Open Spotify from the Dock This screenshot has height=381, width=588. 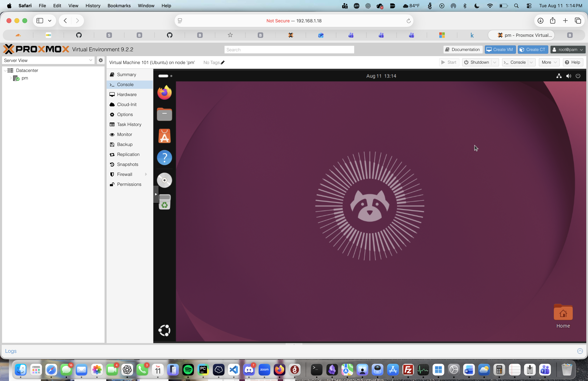188,370
